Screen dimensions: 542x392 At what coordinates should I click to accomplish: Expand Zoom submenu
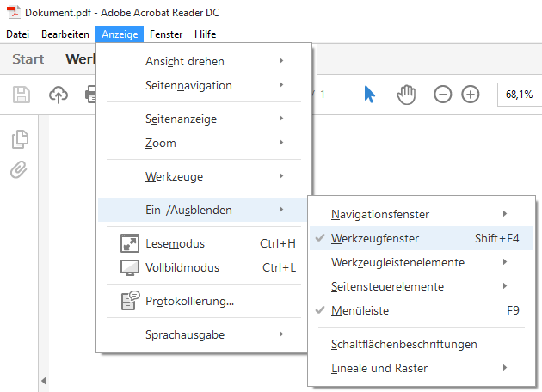tap(202, 143)
